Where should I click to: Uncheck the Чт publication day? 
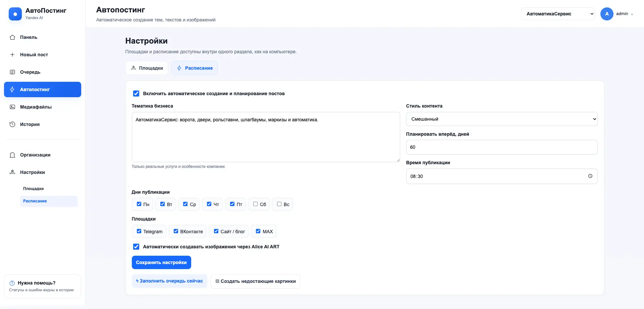(209, 204)
